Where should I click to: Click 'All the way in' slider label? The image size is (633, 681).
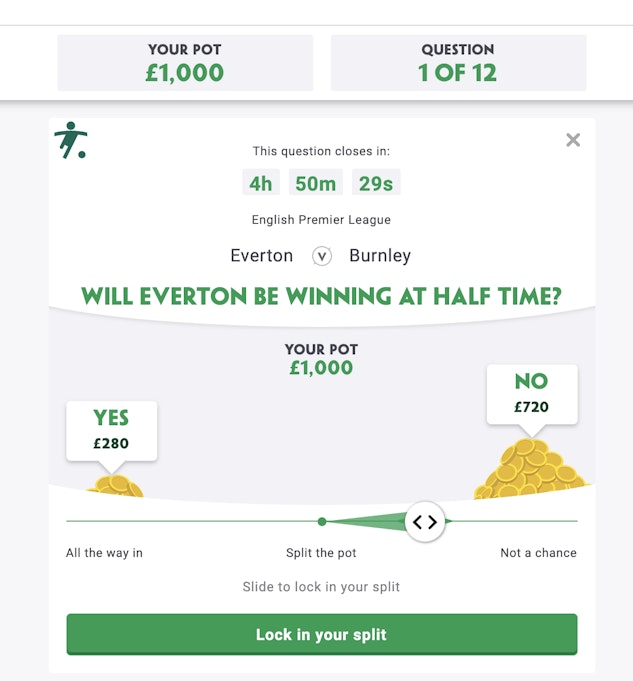tap(104, 553)
